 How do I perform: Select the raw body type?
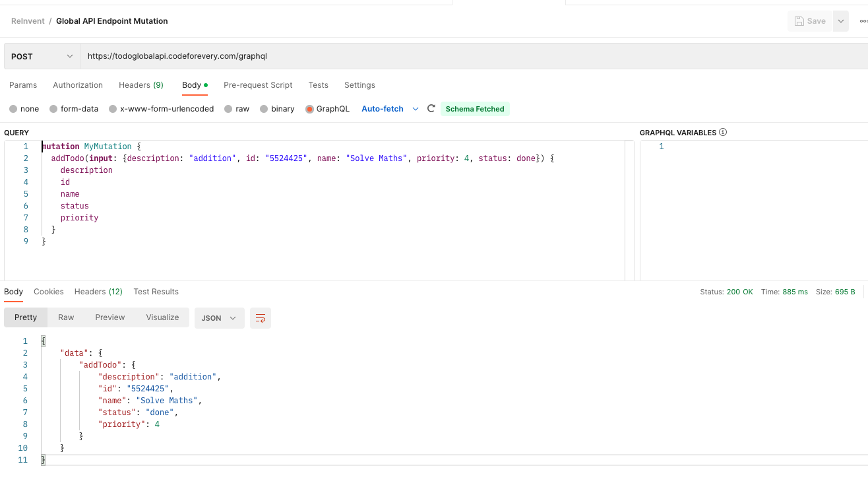237,109
